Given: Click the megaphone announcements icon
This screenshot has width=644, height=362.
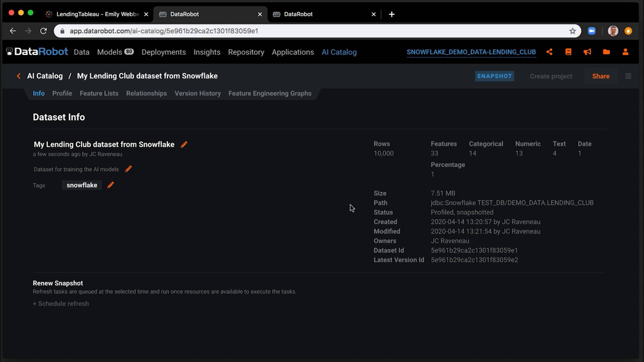Looking at the screenshot, I should click(x=587, y=52).
